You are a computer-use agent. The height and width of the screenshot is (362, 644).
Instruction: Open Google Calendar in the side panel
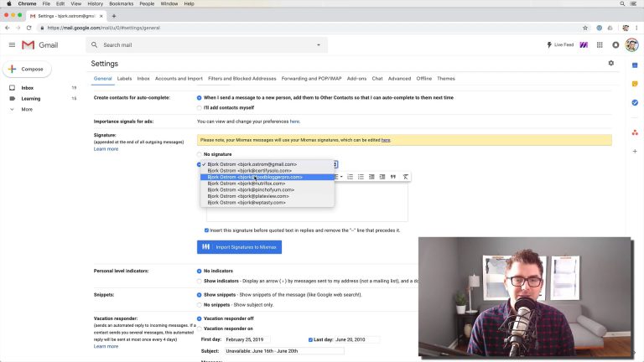point(635,65)
